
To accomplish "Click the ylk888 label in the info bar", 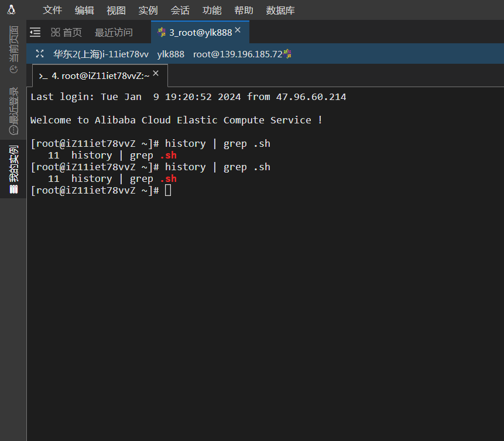I will tap(171, 54).
